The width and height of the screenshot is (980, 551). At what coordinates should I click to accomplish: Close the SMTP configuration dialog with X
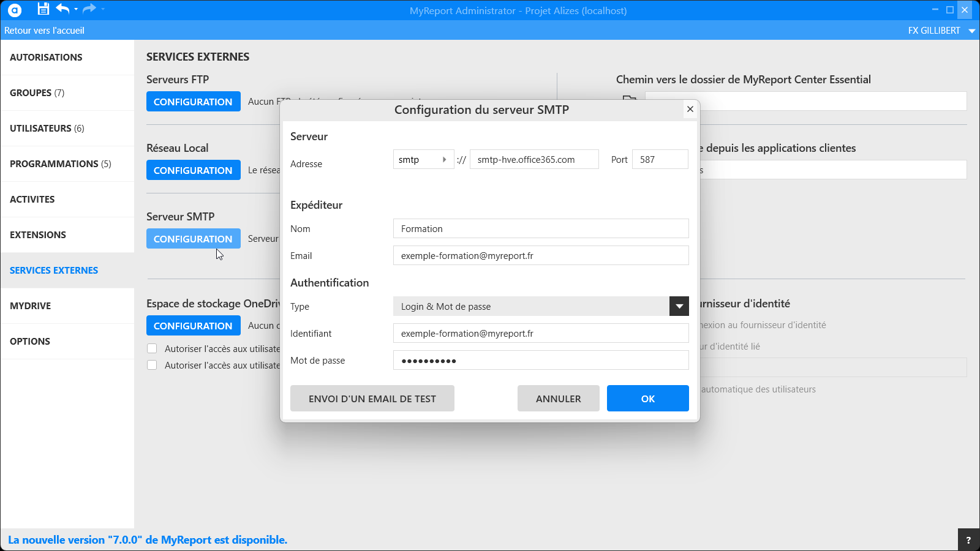[690, 109]
